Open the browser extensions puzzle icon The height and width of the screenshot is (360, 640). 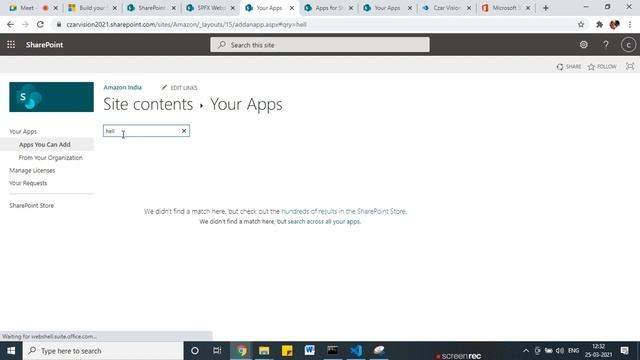click(599, 24)
